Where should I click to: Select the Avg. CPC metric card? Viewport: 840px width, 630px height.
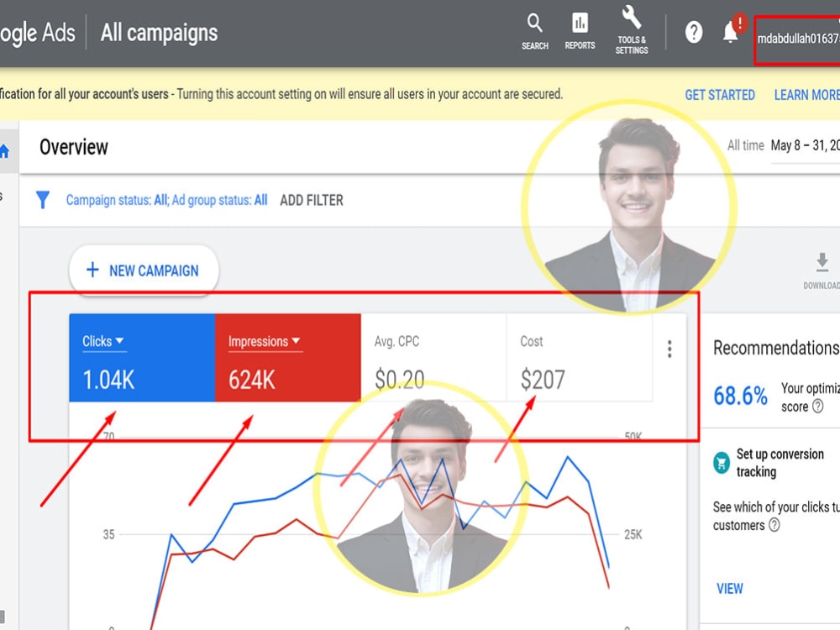433,357
